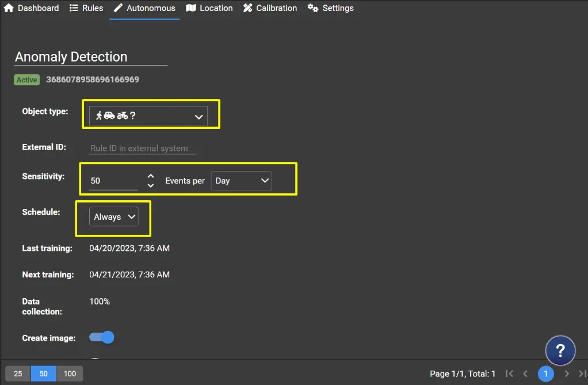Image resolution: width=588 pixels, height=385 pixels.
Task: Expand the Object type dropdown
Action: click(148, 116)
